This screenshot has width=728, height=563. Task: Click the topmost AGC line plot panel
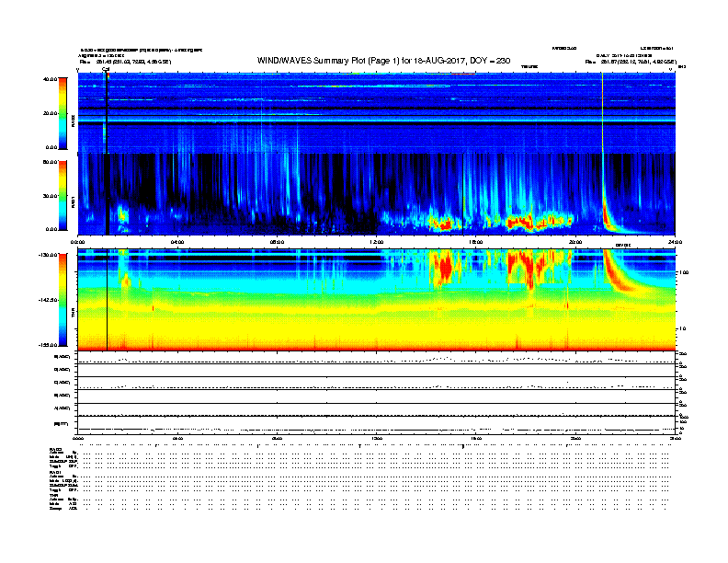(x=377, y=358)
